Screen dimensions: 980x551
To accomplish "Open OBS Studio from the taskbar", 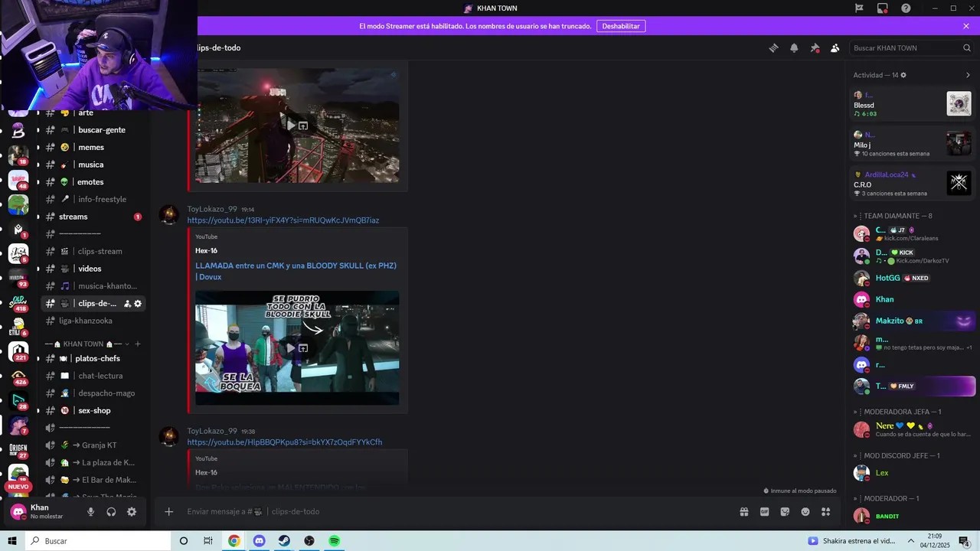I will [x=309, y=541].
